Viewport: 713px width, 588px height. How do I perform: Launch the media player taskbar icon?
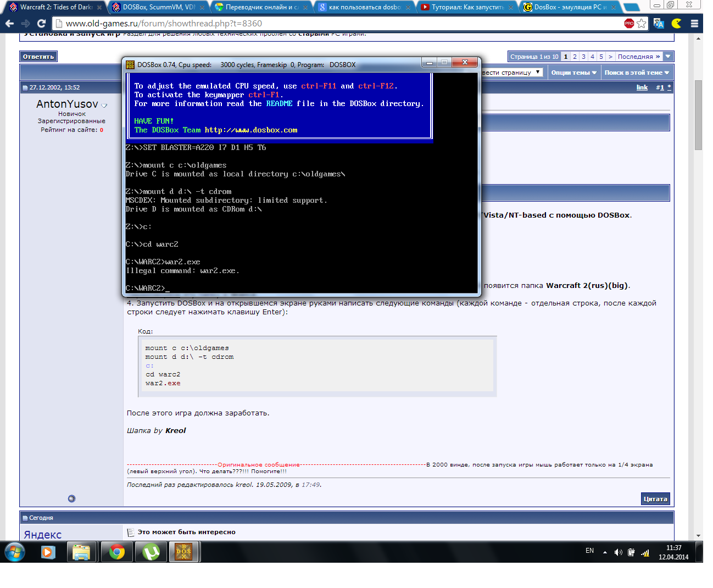coord(48,552)
